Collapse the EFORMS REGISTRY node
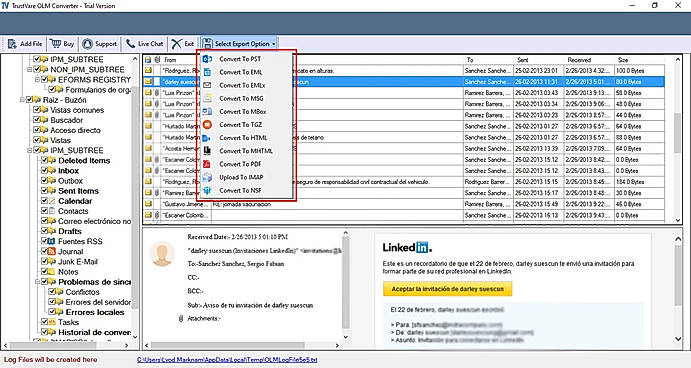Image resolution: width=691 pixels, height=368 pixels. pyautogui.click(x=37, y=80)
